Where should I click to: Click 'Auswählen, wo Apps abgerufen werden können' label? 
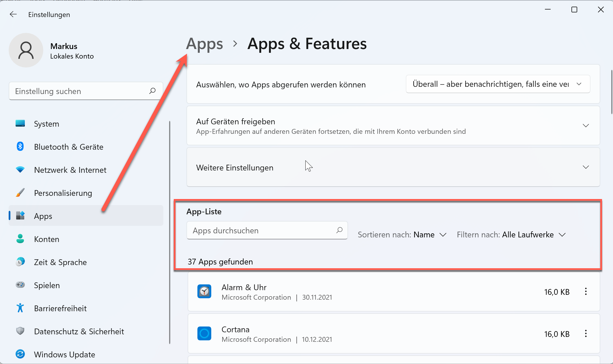pos(281,85)
